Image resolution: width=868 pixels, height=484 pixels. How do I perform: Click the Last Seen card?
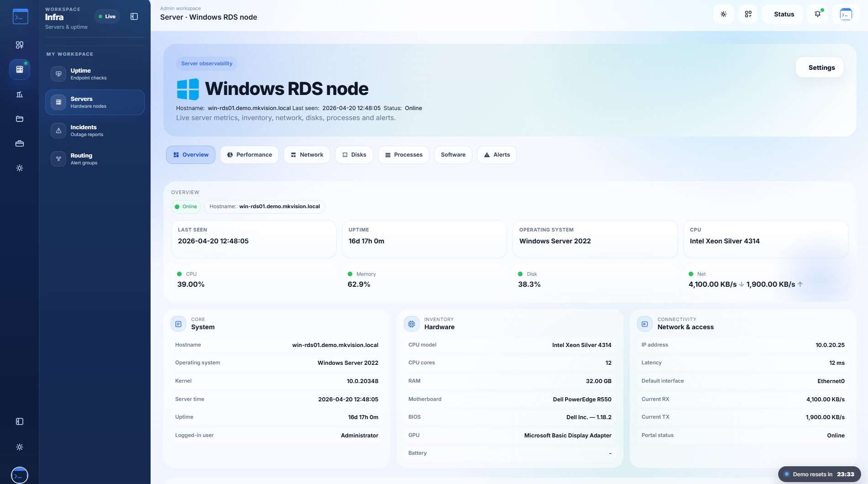(x=254, y=239)
